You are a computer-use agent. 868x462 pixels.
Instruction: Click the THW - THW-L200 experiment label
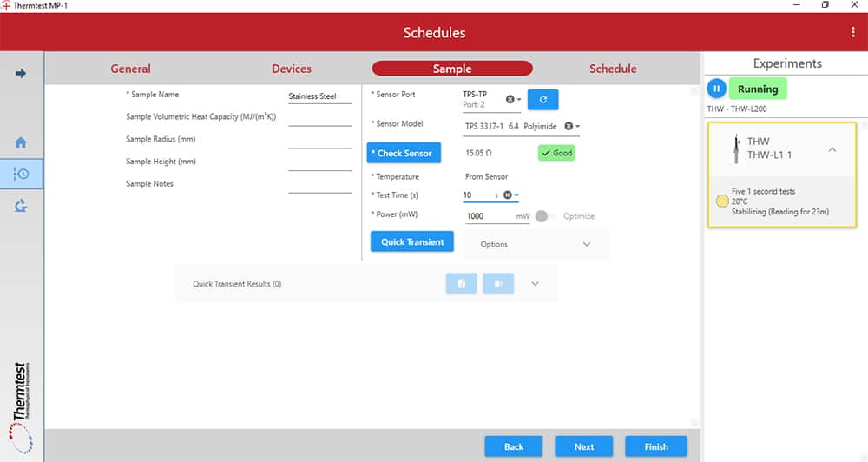737,109
